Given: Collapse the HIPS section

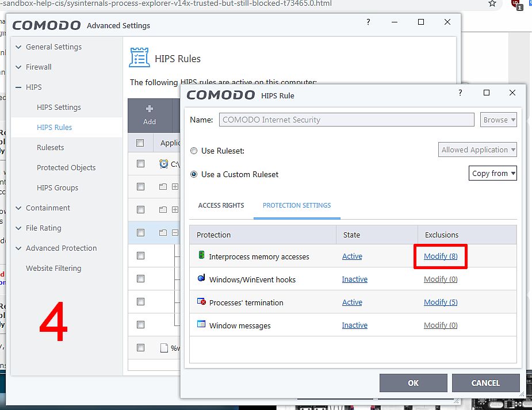Looking at the screenshot, I should (x=18, y=87).
